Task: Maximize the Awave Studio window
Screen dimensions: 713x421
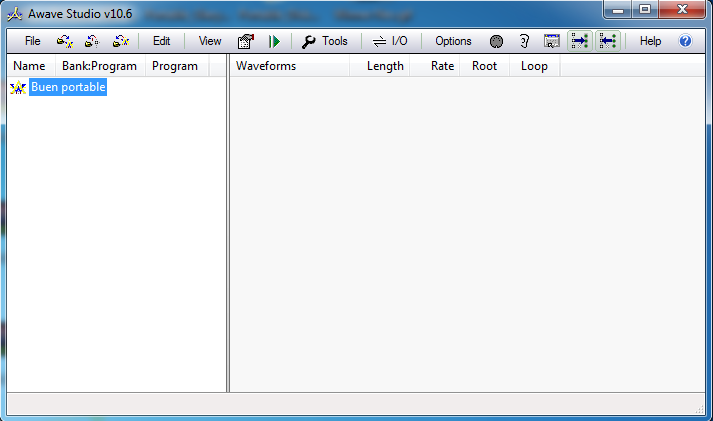Action: click(x=645, y=10)
